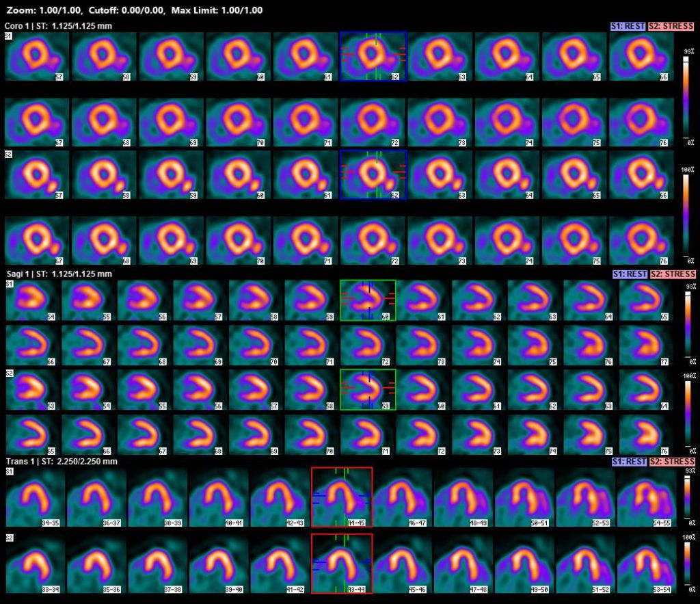The width and height of the screenshot is (700, 604).
Task: Select the last coronal stress slice 76
Action: 640,240
